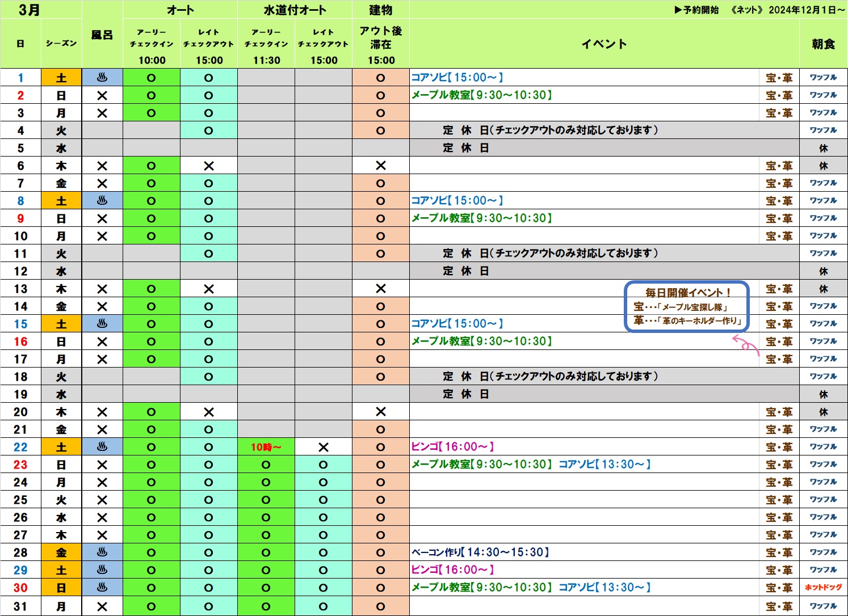Viewport: 848px width, 616px height.
Task: Click "コアソビ【15:00〜】" on March 8
Action: click(x=457, y=200)
